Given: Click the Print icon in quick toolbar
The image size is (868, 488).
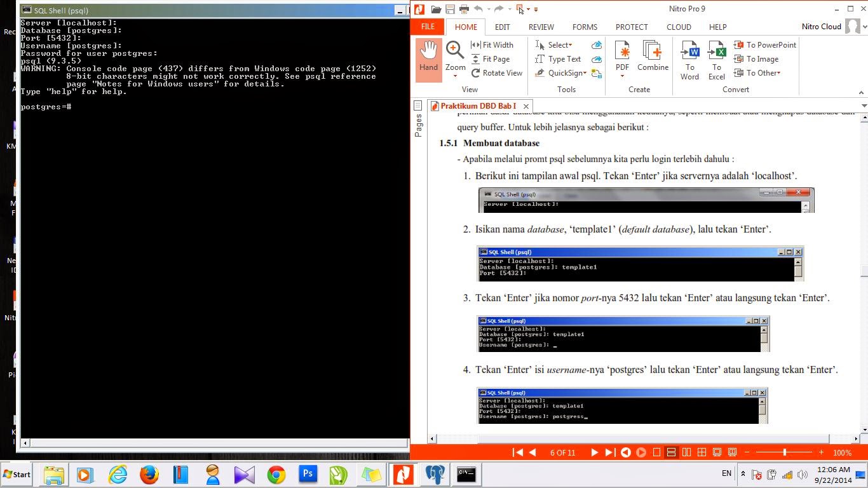Looking at the screenshot, I should coord(464,9).
